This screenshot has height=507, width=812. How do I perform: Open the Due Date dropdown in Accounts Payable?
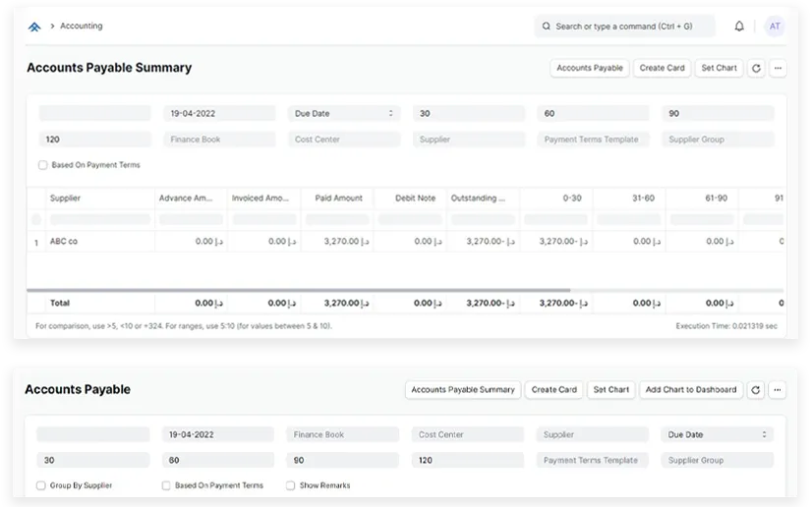717,434
